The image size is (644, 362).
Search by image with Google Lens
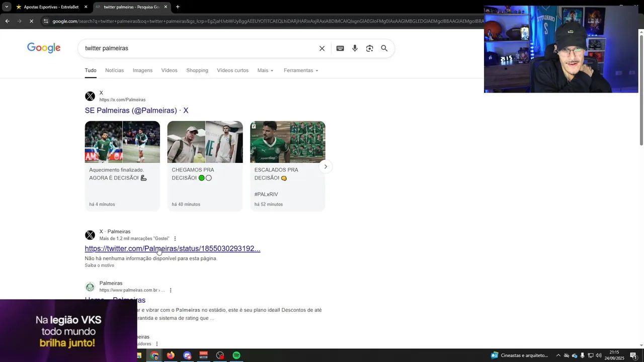pos(370,48)
